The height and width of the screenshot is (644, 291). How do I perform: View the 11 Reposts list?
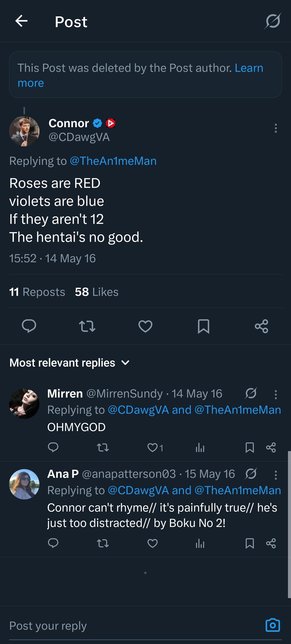pos(37,292)
